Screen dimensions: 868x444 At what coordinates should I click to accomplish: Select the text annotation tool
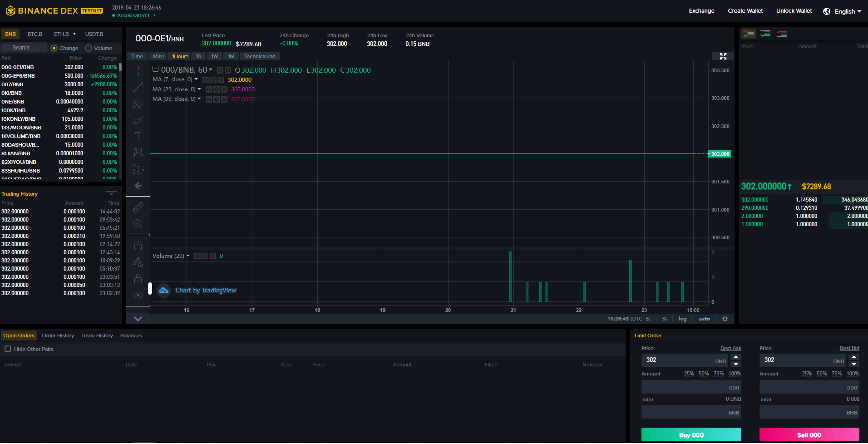138,136
